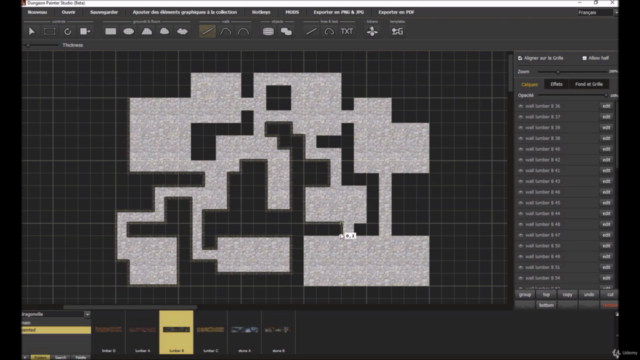The width and height of the screenshot is (640, 360).
Task: Click Sauvegarder in the menu bar
Action: tap(104, 12)
